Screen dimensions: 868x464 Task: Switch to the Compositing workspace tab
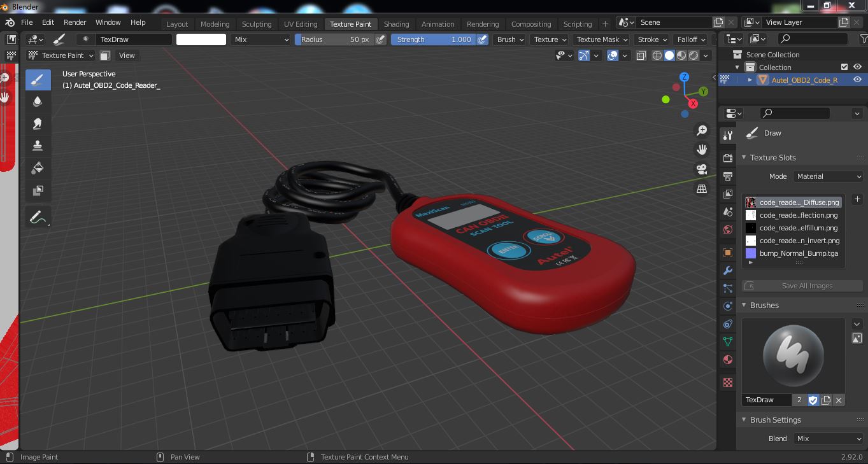point(531,24)
